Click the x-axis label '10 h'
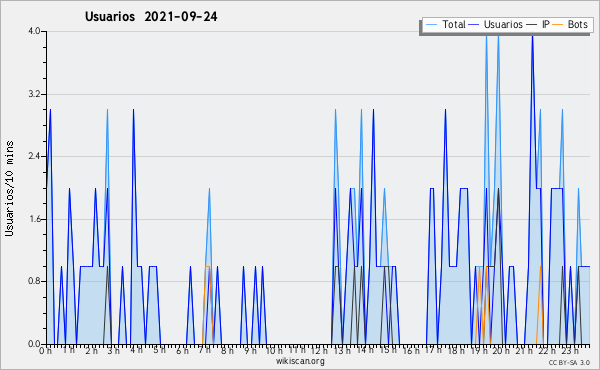 274,350
